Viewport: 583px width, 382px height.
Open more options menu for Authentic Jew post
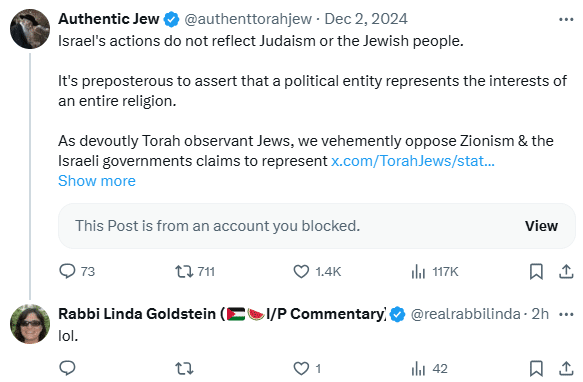tap(566, 19)
